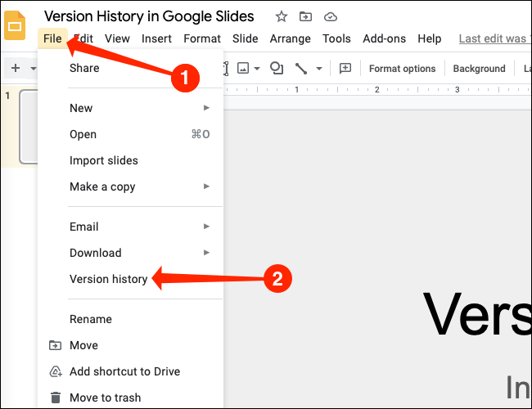Viewport: 532px width, 409px height.
Task: Open the View menu
Action: point(117,38)
